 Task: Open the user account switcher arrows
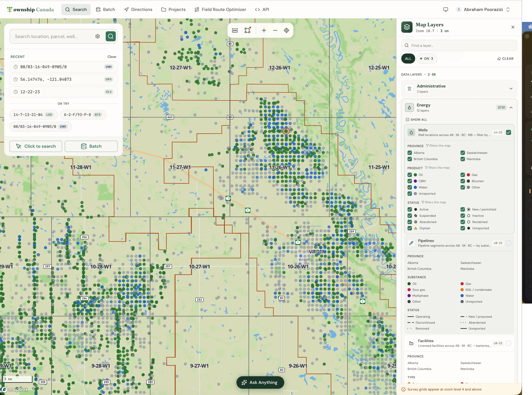click(508, 10)
